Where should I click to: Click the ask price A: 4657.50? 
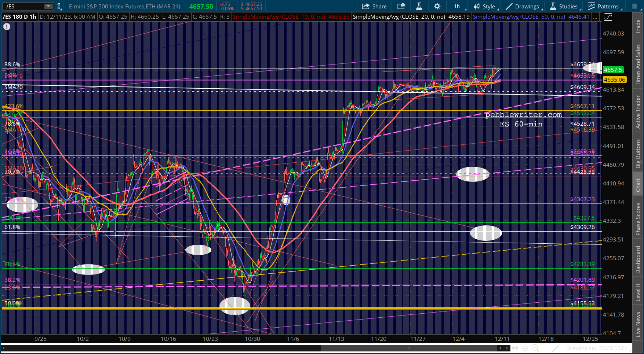pos(251,9)
